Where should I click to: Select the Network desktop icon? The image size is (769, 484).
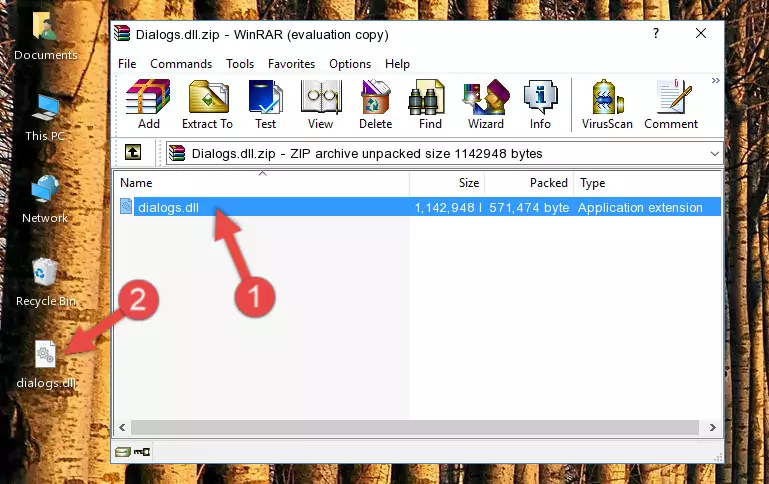pyautogui.click(x=45, y=199)
